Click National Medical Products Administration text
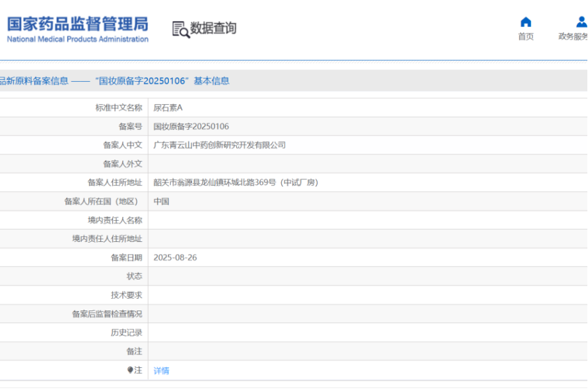Viewport: 588px width, 391px height. (78, 39)
